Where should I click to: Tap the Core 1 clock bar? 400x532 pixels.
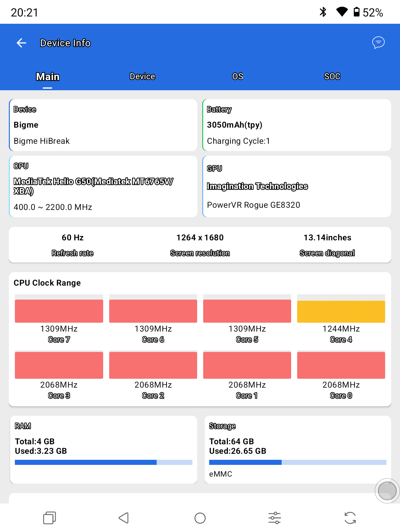point(247,365)
